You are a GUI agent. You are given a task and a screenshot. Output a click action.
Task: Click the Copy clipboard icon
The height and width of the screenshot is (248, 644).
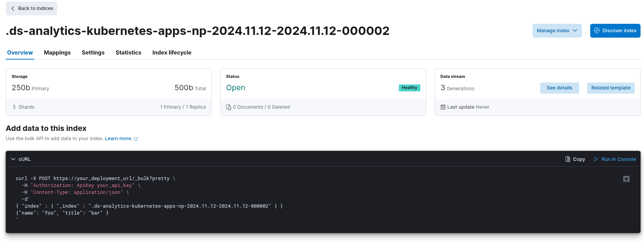tap(568, 159)
